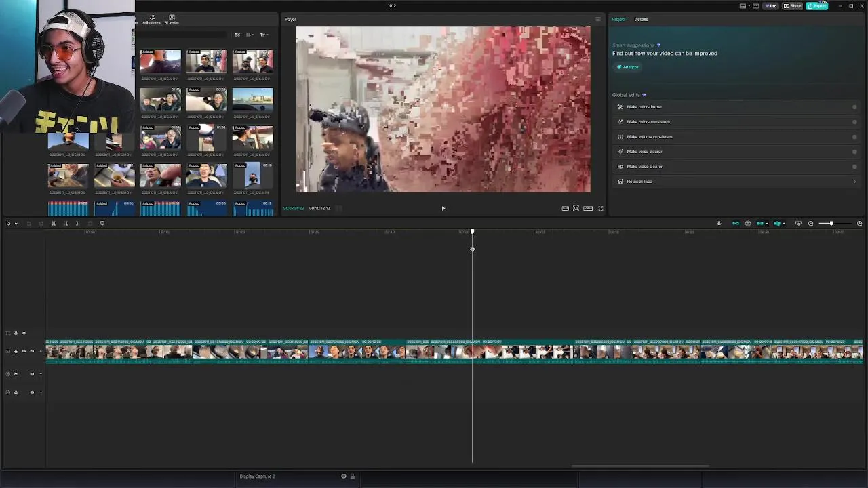The image size is (868, 488).
Task: Toggle auto snapping in timeline toolbar
Action: (x=748, y=223)
